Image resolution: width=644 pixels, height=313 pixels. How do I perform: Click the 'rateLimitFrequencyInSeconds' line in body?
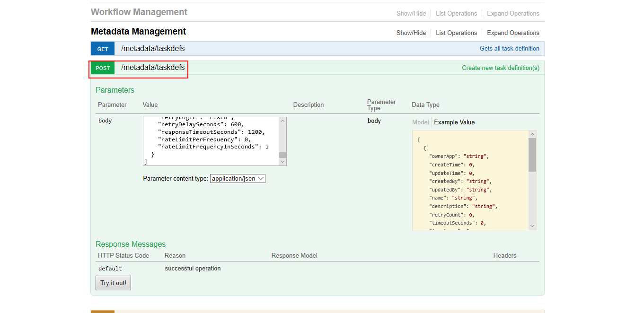pos(213,147)
